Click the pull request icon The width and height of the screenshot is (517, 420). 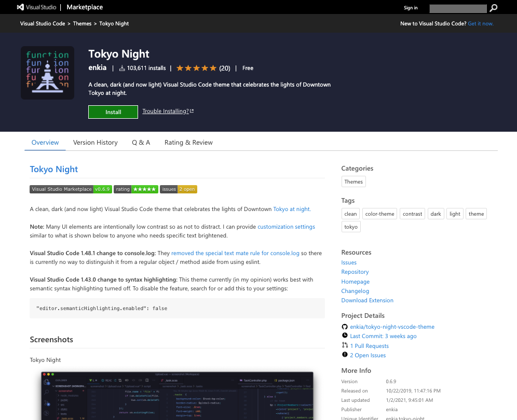(345, 345)
